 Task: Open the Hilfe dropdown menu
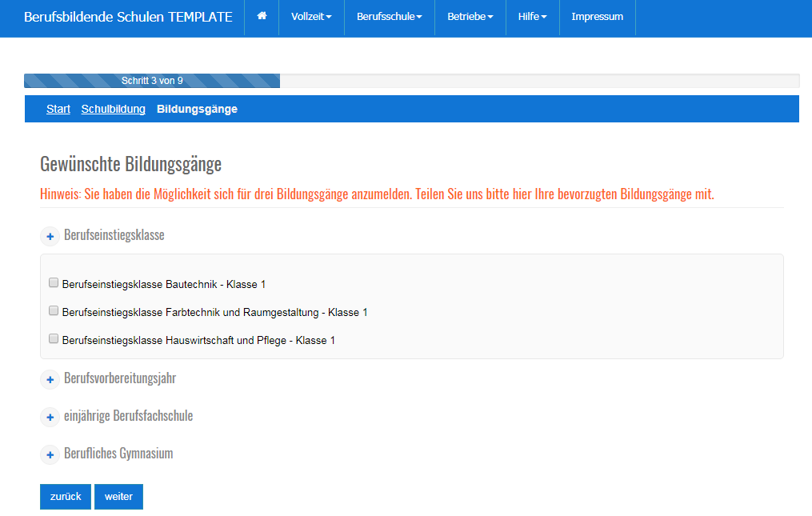532,17
